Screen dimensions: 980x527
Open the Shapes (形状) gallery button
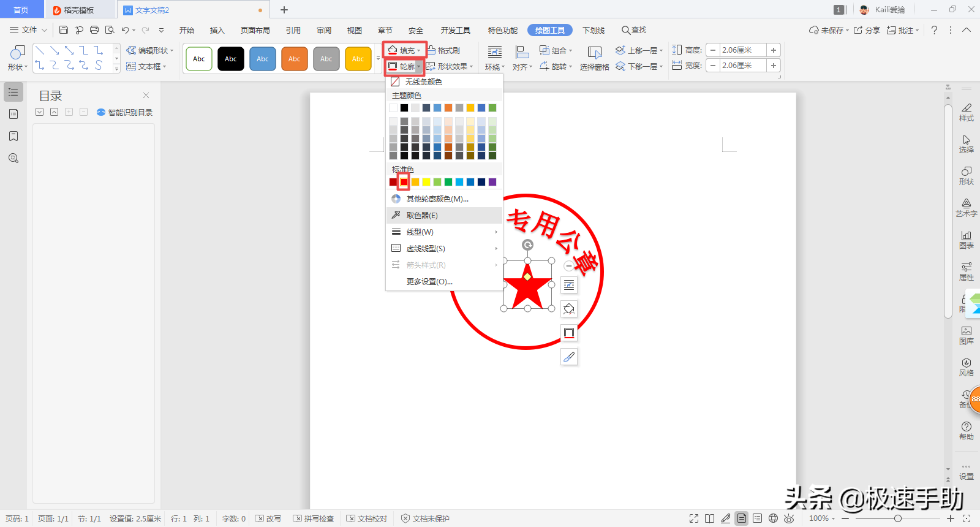tap(17, 58)
